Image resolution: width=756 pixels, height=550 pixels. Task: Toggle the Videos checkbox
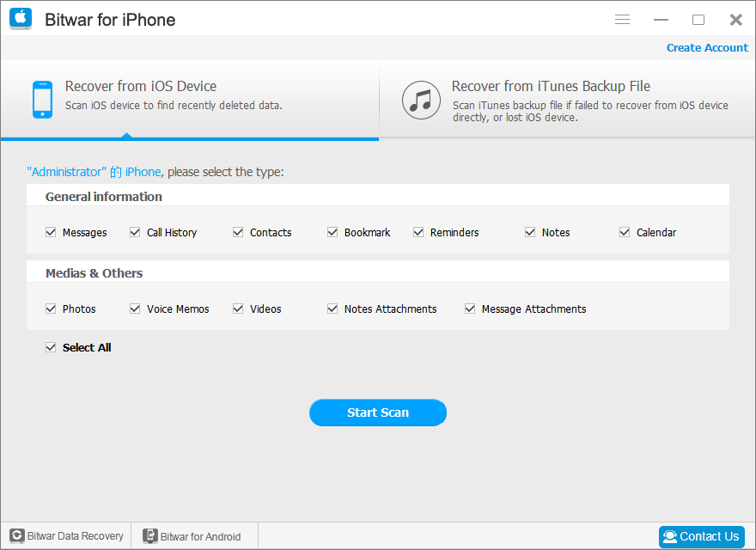point(238,309)
